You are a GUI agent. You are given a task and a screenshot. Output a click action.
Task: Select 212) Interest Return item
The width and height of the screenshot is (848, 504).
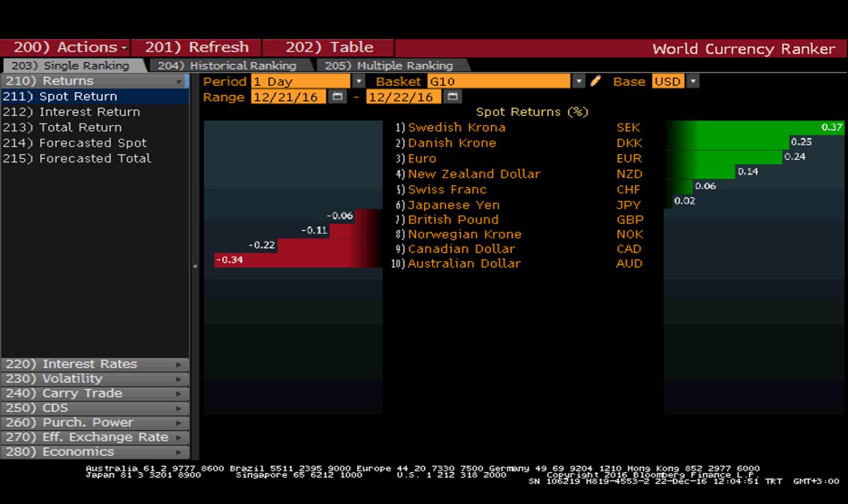94,112
